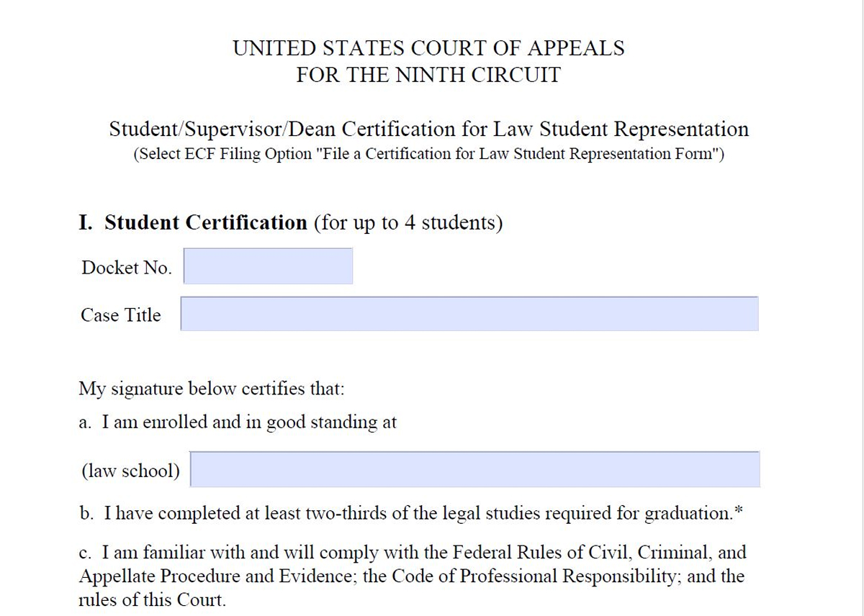
Task: Click the "(law school)" label
Action: tap(130, 471)
